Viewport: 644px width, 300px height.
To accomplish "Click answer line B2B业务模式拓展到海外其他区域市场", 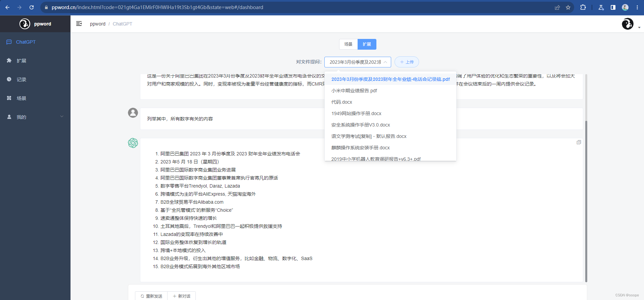I will [x=200, y=266].
